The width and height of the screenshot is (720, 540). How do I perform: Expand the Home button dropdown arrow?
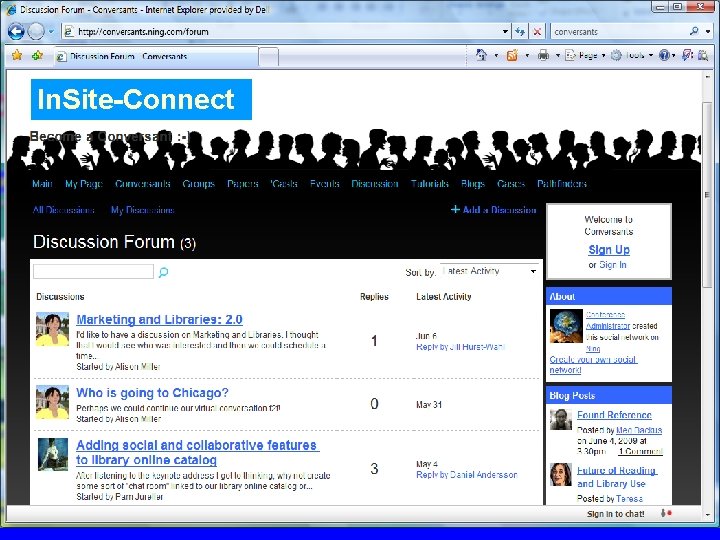click(x=496, y=56)
